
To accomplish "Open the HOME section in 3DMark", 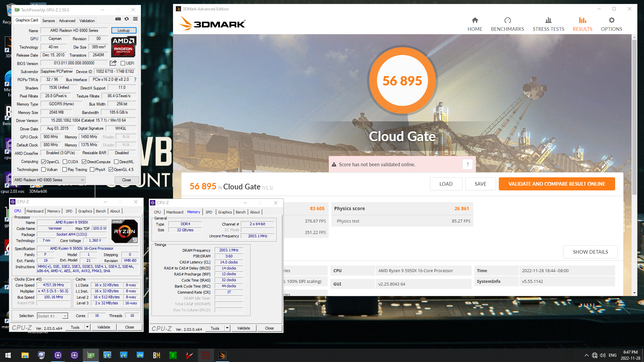I will click(x=475, y=24).
